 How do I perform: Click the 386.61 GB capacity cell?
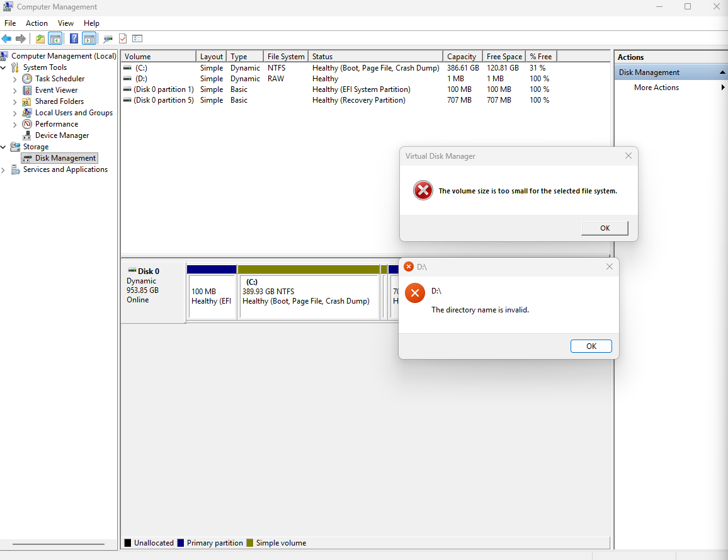(x=463, y=68)
